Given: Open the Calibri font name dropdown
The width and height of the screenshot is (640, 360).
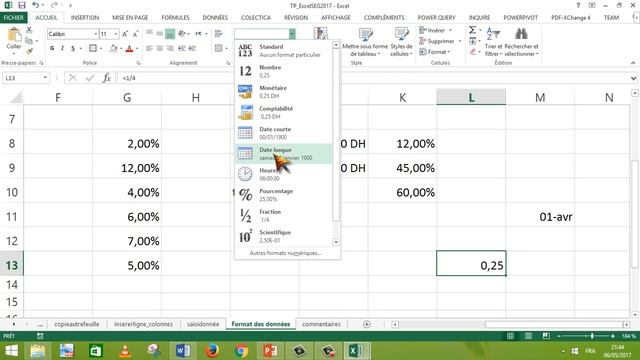Looking at the screenshot, I should coord(96,34).
